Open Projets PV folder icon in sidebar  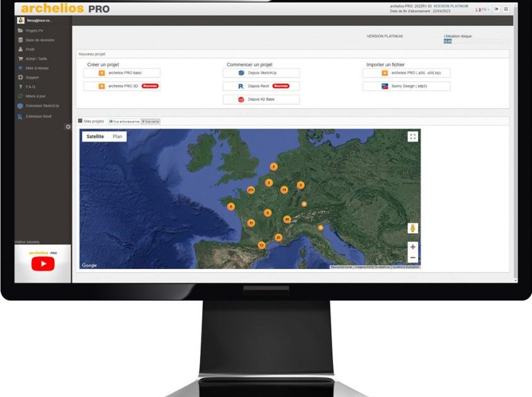(20, 31)
